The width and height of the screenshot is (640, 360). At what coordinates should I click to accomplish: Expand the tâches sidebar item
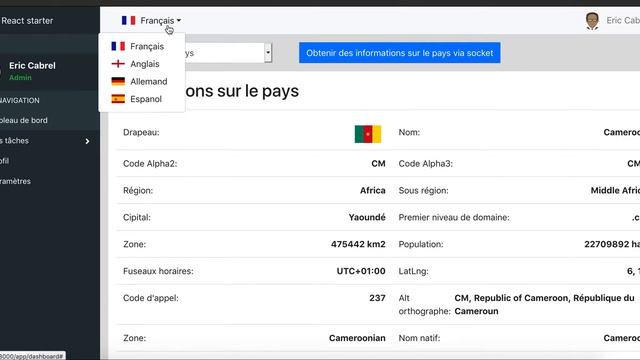pyautogui.click(x=49, y=141)
